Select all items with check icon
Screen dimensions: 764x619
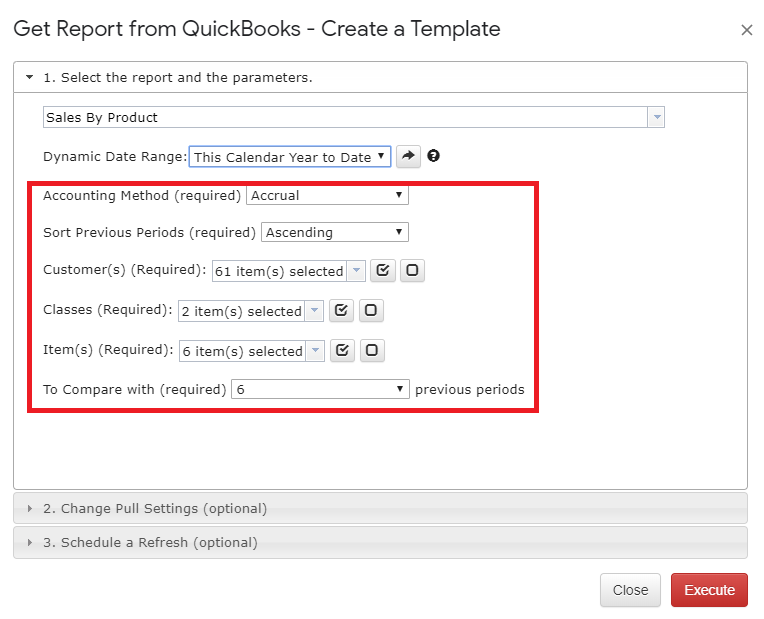342,350
